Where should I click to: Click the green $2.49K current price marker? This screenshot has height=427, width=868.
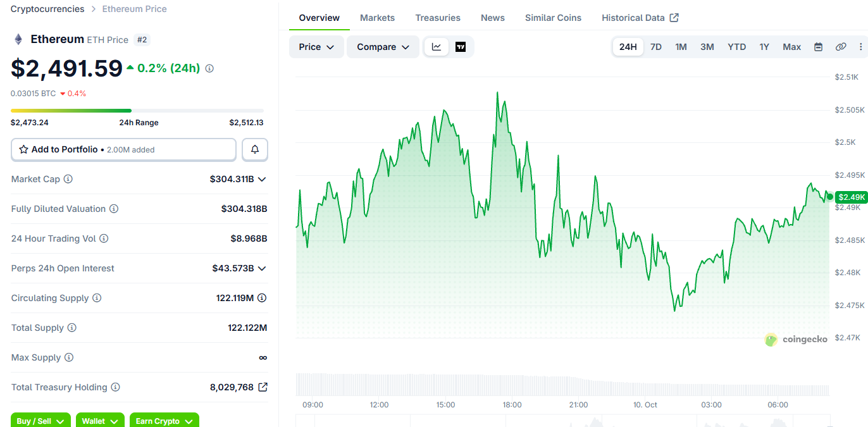coord(851,197)
